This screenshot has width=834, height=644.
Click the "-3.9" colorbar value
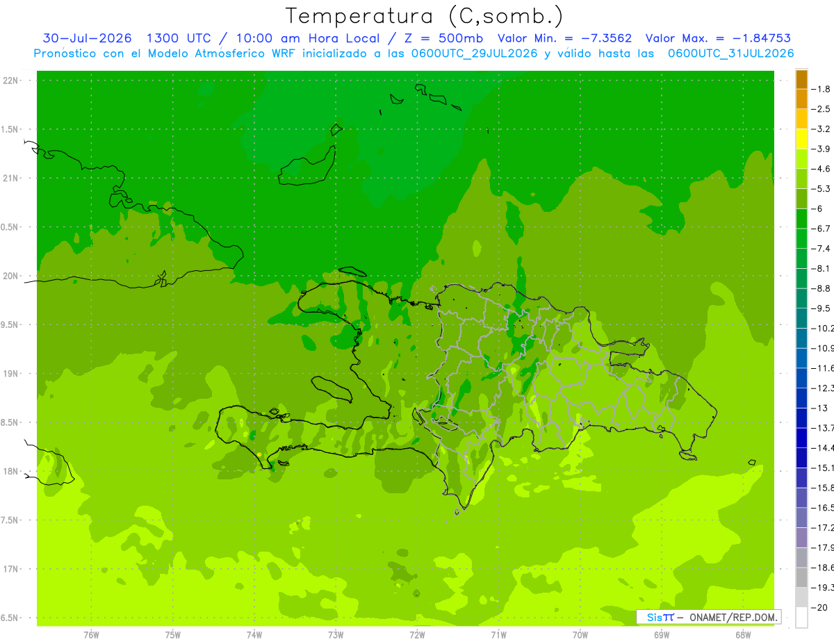[x=821, y=149]
